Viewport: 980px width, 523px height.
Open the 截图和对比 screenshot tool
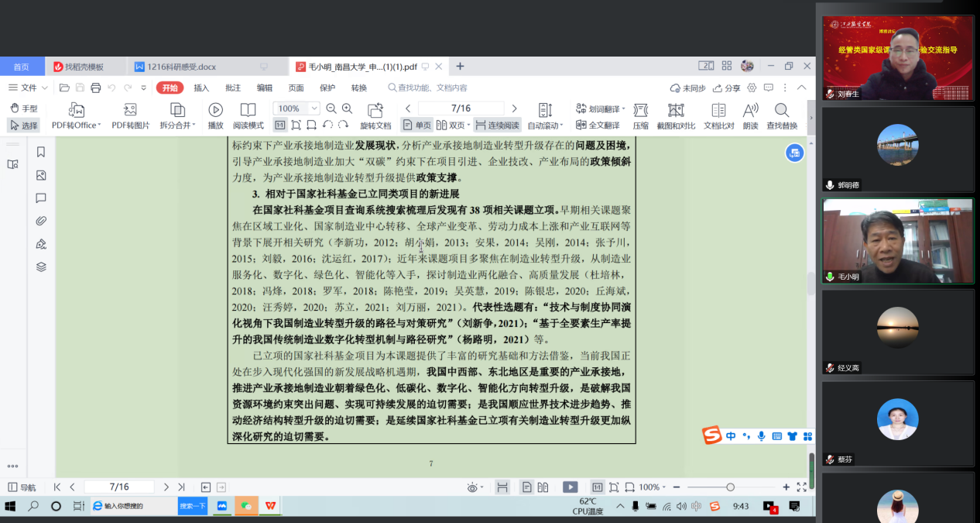(676, 116)
